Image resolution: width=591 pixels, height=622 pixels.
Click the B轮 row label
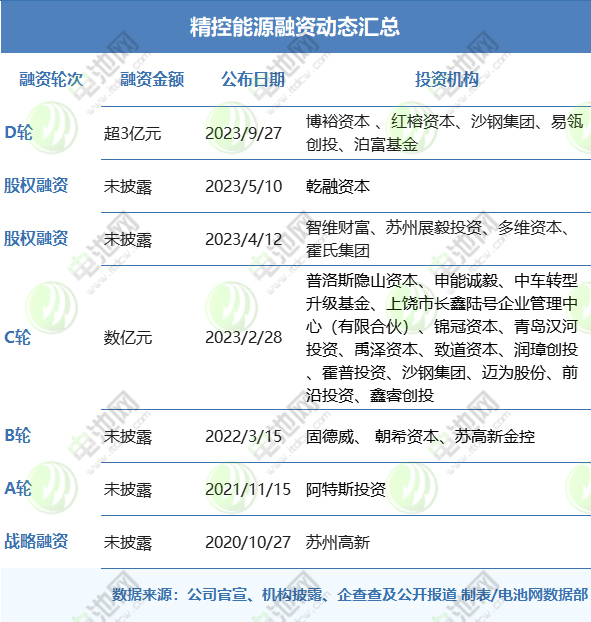pyautogui.click(x=17, y=436)
